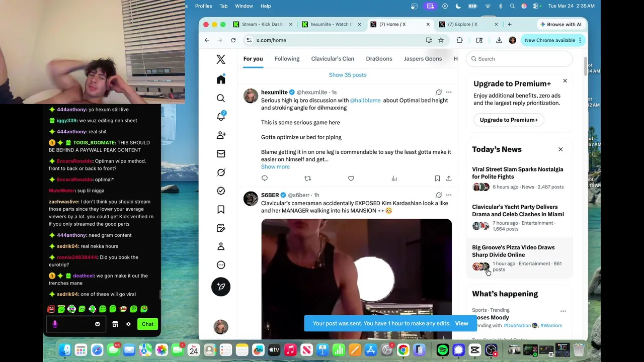Click Grok explain icon on S6BER's post
644x362 pixels.
pyautogui.click(x=439, y=195)
